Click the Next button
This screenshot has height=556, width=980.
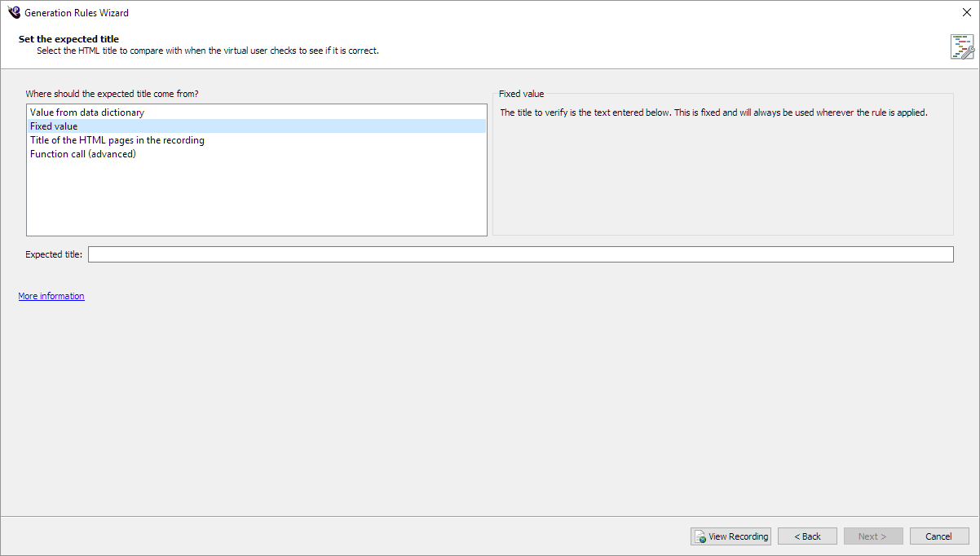coord(872,536)
